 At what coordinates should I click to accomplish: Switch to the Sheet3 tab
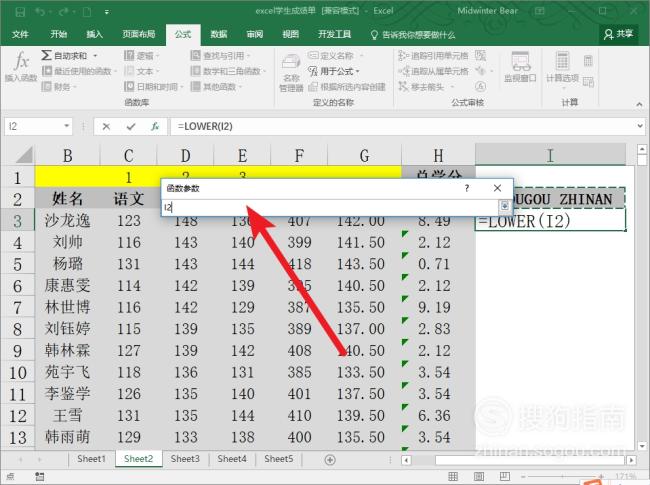[x=185, y=459]
